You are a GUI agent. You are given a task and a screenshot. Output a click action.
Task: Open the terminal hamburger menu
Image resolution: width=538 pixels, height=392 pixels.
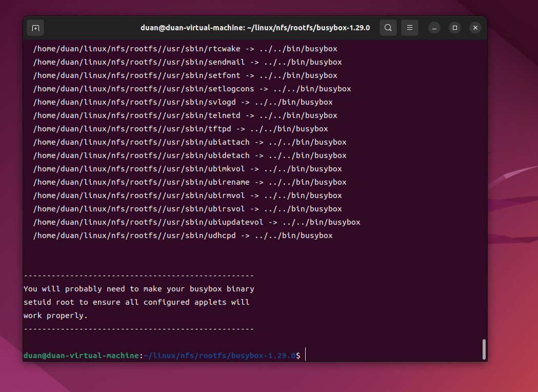point(410,28)
